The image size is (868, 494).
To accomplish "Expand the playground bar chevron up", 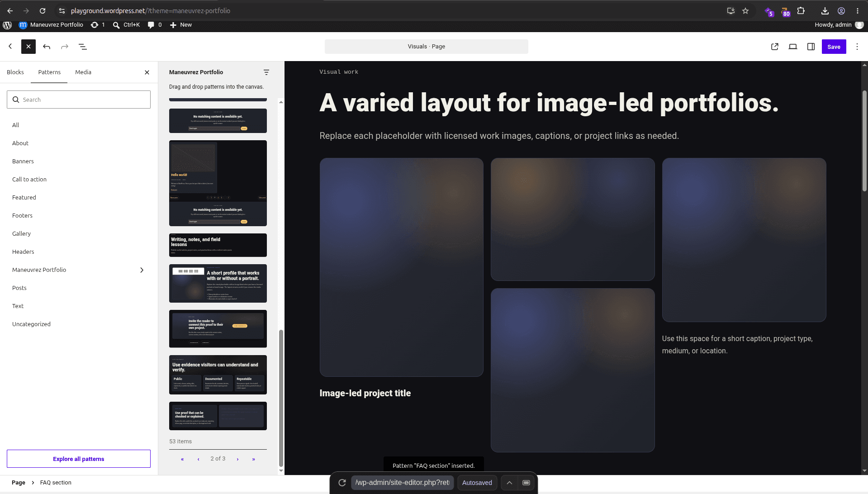I will (x=509, y=483).
